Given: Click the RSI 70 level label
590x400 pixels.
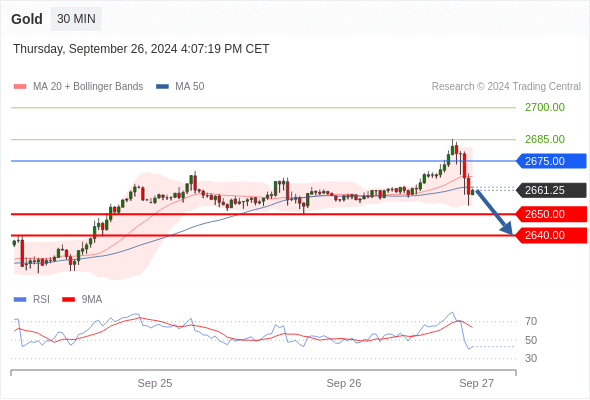Looking at the screenshot, I should tap(531, 321).
